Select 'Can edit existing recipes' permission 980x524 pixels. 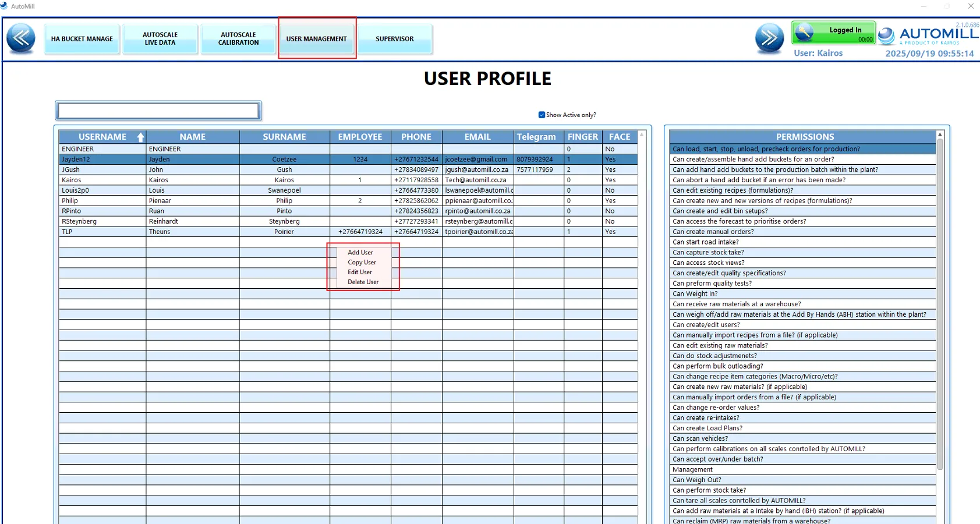tap(803, 190)
